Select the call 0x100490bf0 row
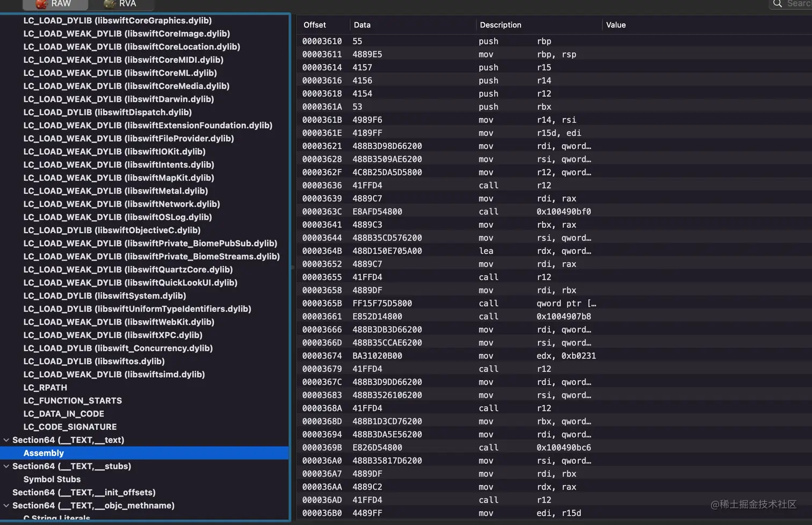Image resolution: width=812 pixels, height=525 pixels. [554, 212]
